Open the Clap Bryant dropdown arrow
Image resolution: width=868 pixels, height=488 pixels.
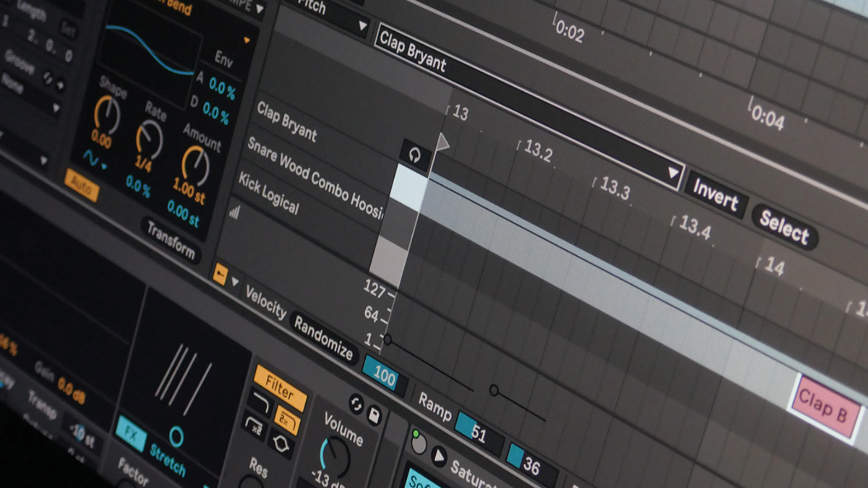pyautogui.click(x=673, y=173)
